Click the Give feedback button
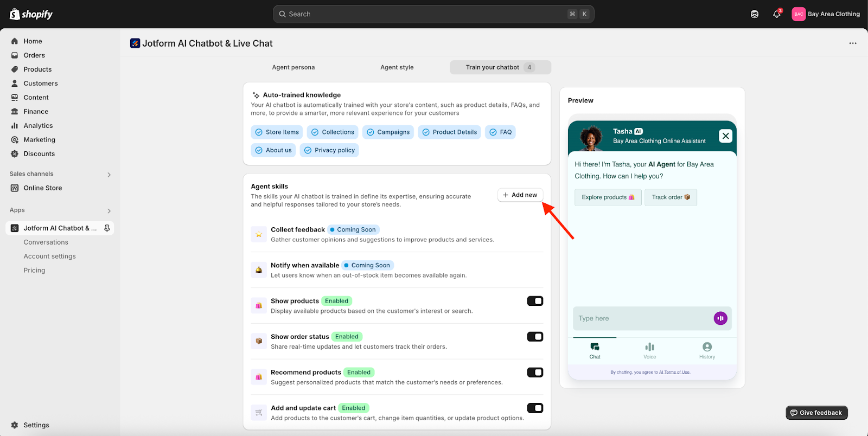Screen dimensions: 868x436 (816, 413)
